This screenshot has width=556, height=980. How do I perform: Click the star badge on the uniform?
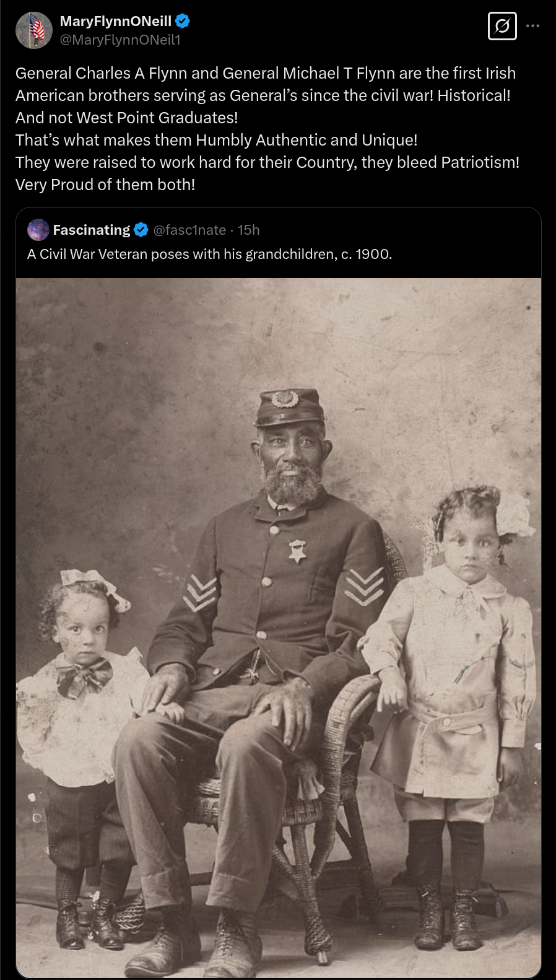click(297, 550)
